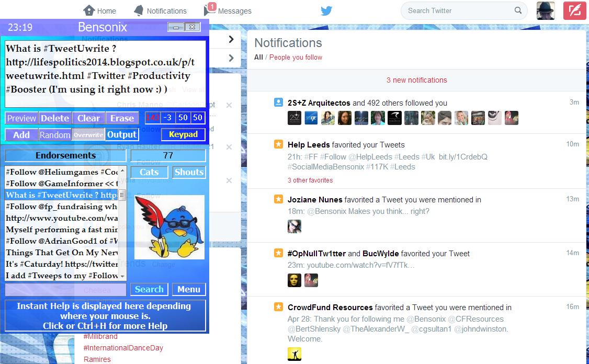Toggle the Overwrite button in Bensonix
The width and height of the screenshot is (589, 364).
(x=88, y=134)
